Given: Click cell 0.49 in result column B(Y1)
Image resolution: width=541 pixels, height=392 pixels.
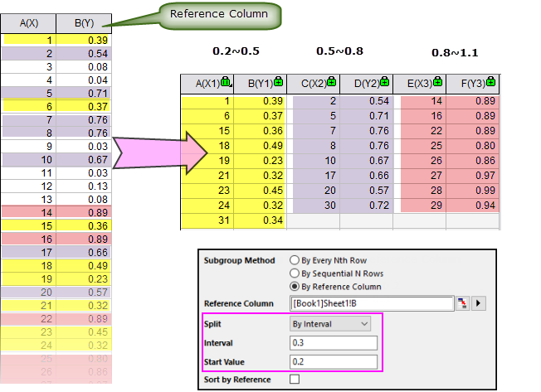Looking at the screenshot, I should click(x=261, y=146).
